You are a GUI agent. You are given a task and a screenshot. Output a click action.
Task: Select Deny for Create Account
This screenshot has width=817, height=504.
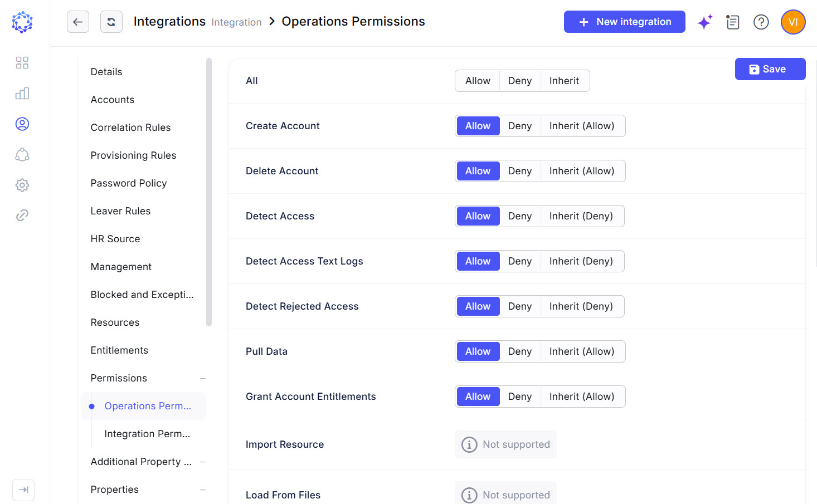[x=520, y=126]
